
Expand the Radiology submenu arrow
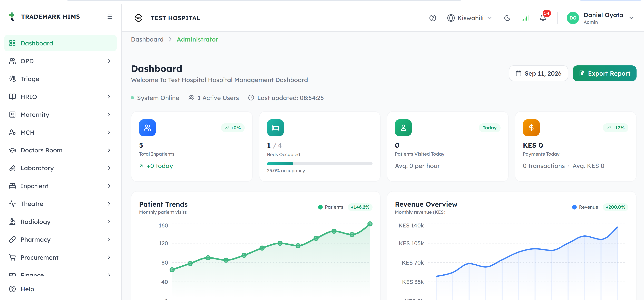[109, 222]
